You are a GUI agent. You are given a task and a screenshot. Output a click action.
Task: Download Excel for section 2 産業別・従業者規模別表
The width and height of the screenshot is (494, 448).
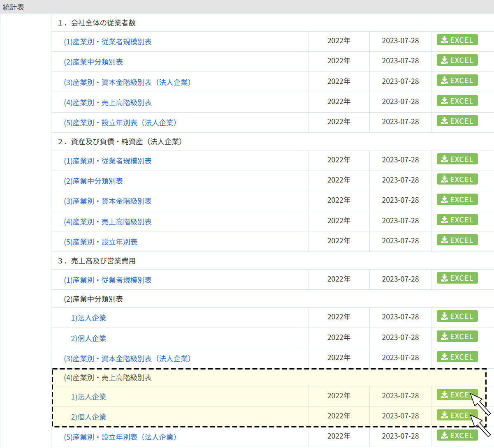pyautogui.click(x=457, y=159)
